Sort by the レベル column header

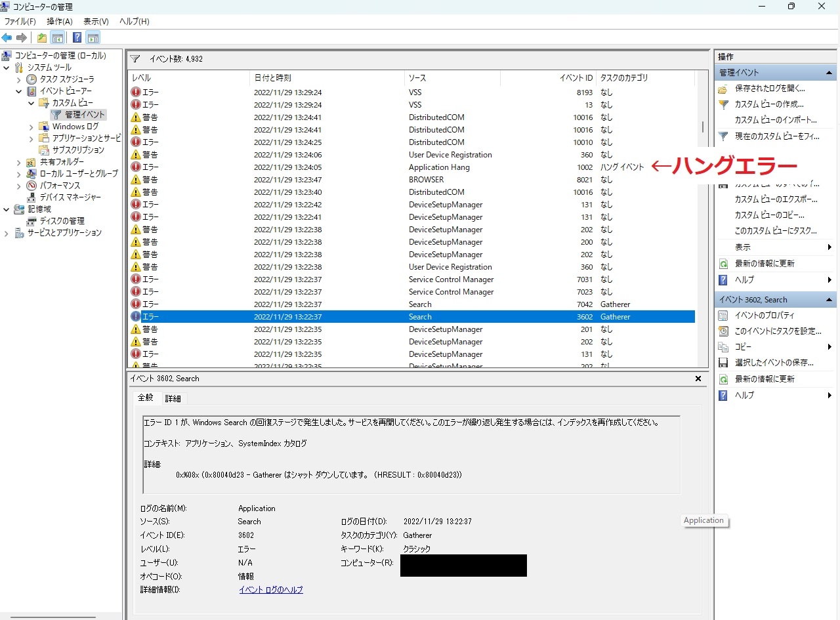(x=189, y=78)
